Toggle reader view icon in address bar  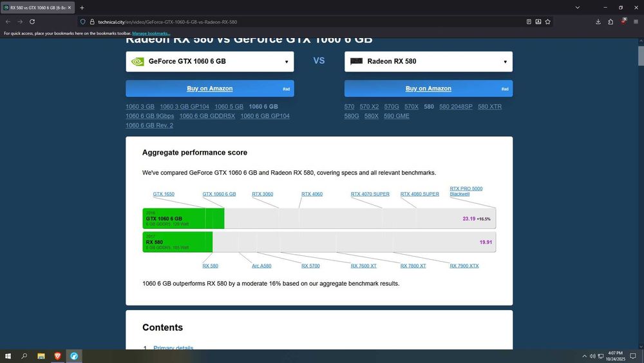(x=529, y=22)
